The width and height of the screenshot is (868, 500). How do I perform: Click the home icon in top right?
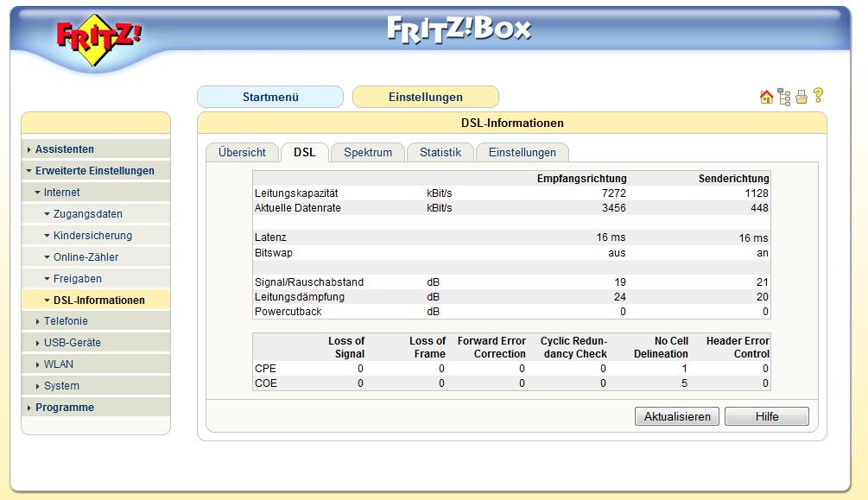click(x=766, y=97)
